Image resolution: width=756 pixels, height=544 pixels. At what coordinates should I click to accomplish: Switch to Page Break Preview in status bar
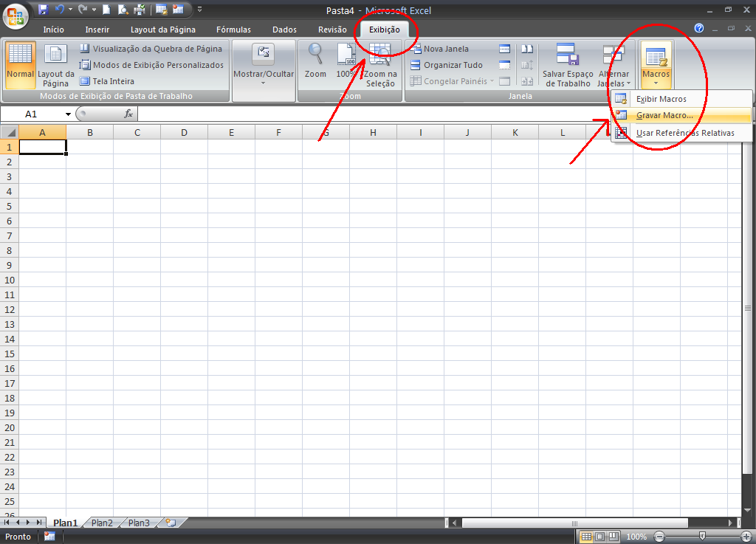(614, 537)
